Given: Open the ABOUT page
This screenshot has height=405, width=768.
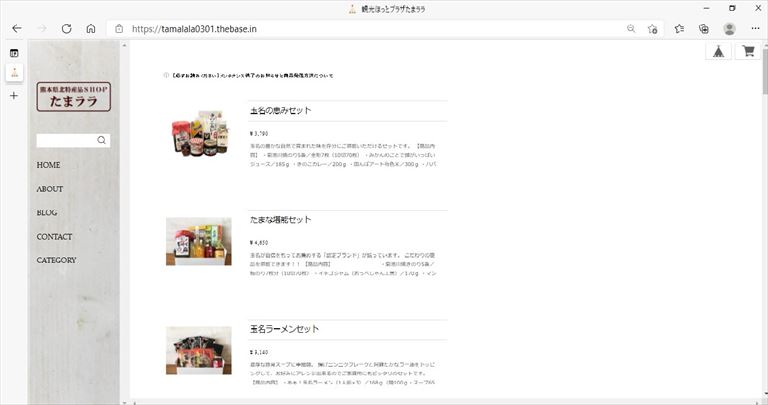Looking at the screenshot, I should 49,189.
